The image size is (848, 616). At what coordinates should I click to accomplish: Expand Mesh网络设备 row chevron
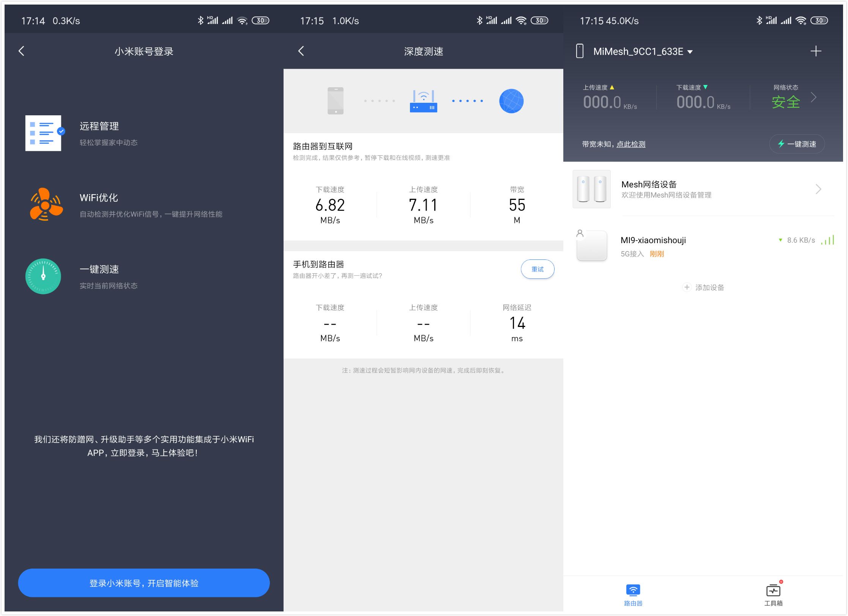point(818,189)
